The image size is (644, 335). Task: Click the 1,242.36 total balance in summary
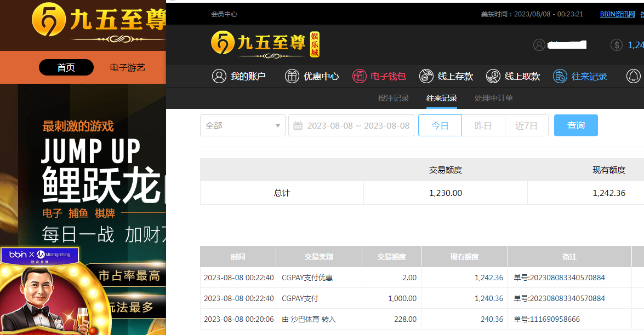pyautogui.click(x=609, y=193)
